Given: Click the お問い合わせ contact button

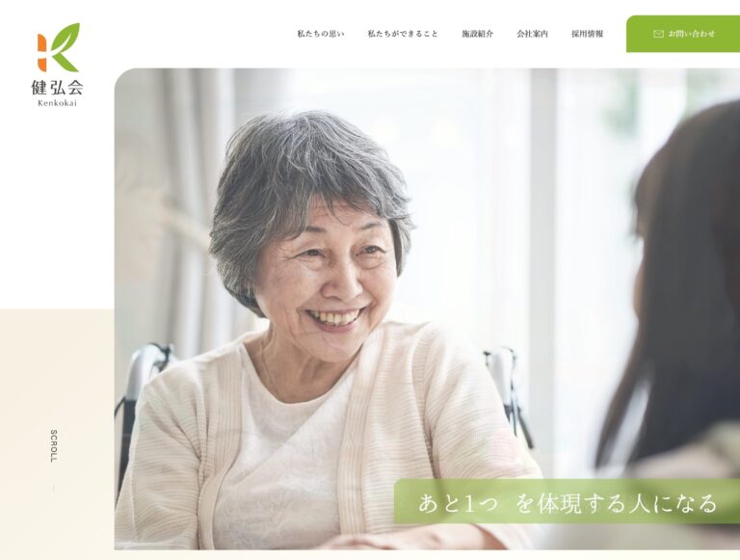Looking at the screenshot, I should coord(683,34).
